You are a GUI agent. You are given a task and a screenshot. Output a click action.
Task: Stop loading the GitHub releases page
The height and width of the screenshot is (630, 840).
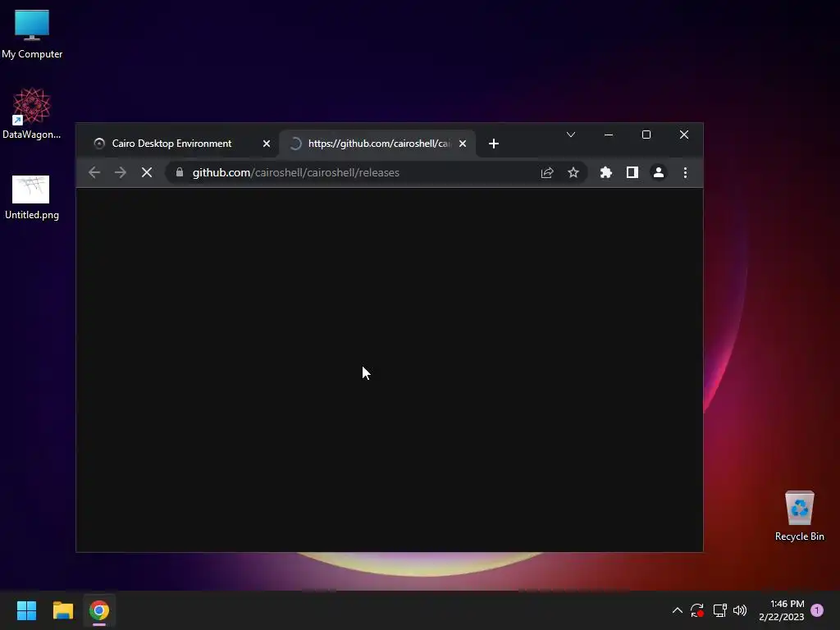pyautogui.click(x=147, y=172)
